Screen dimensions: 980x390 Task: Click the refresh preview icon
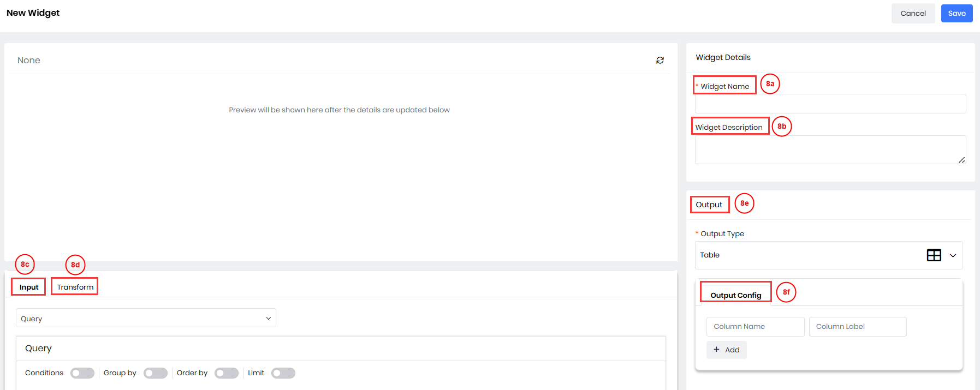[660, 61]
